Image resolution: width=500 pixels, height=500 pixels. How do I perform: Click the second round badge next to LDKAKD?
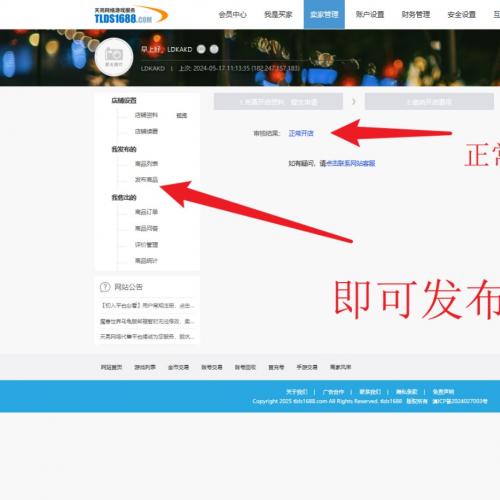[214, 49]
